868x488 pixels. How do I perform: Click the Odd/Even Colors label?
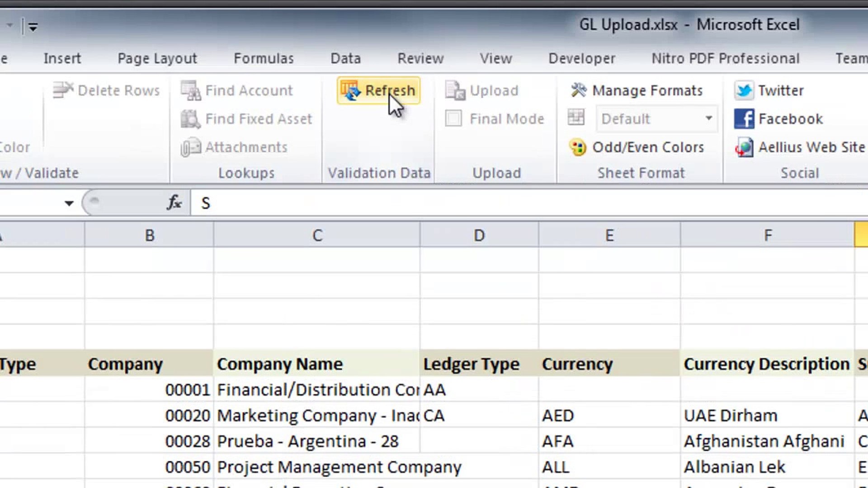[x=648, y=147]
